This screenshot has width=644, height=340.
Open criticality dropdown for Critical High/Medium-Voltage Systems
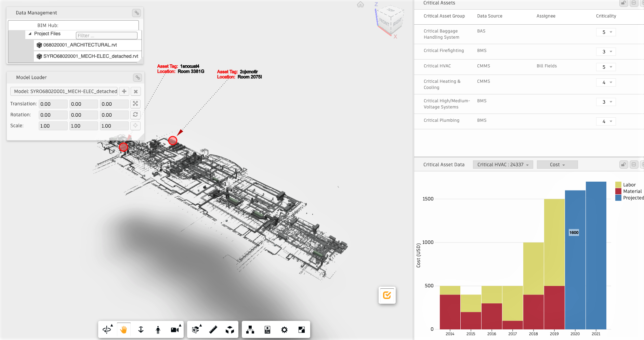click(x=606, y=102)
